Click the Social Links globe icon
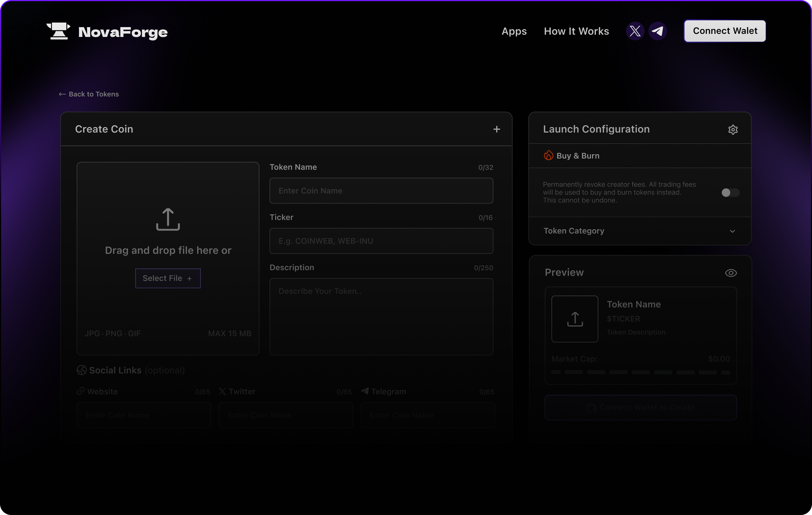 81,370
